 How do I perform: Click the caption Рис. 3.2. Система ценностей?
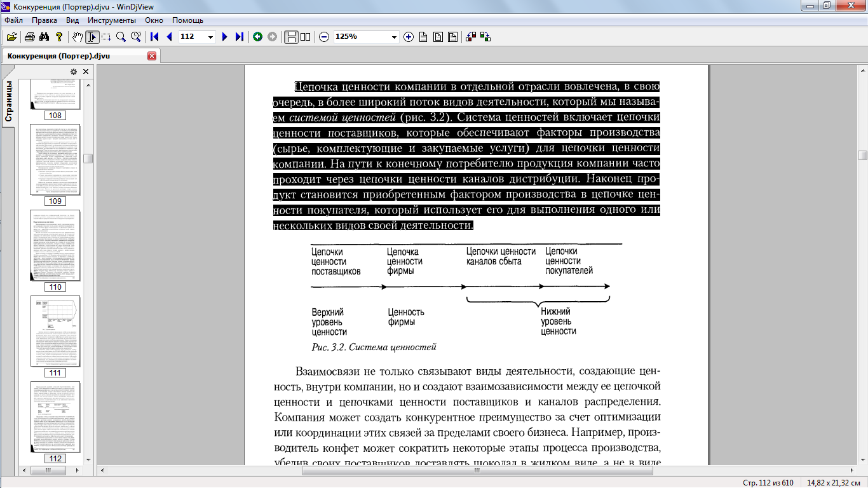(374, 348)
